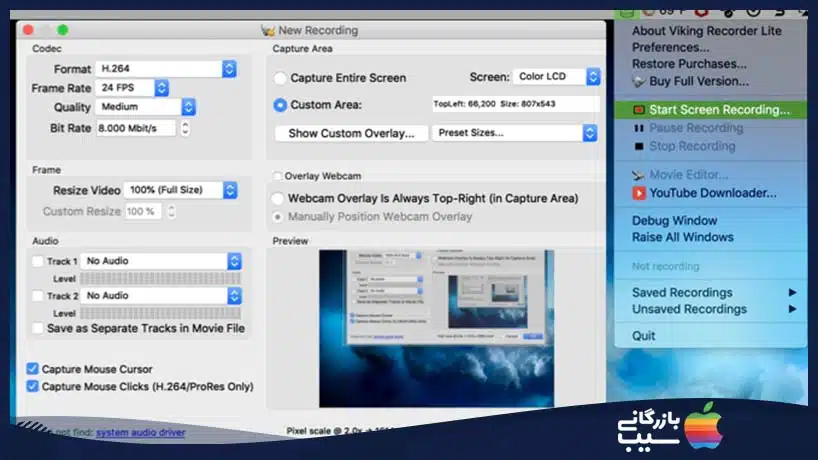Check Save as Separate Tracks in Movie File

pos(38,329)
